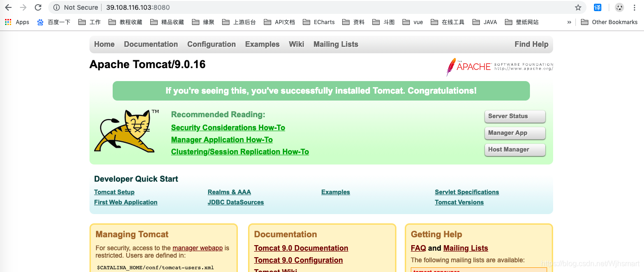Open the bookmarks overflow chevron
The width and height of the screenshot is (644, 272).
569,22
